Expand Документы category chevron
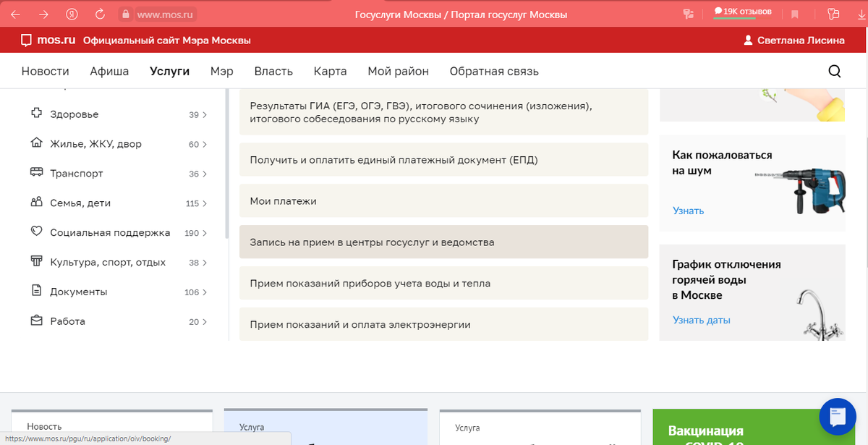The image size is (868, 445). (205, 293)
